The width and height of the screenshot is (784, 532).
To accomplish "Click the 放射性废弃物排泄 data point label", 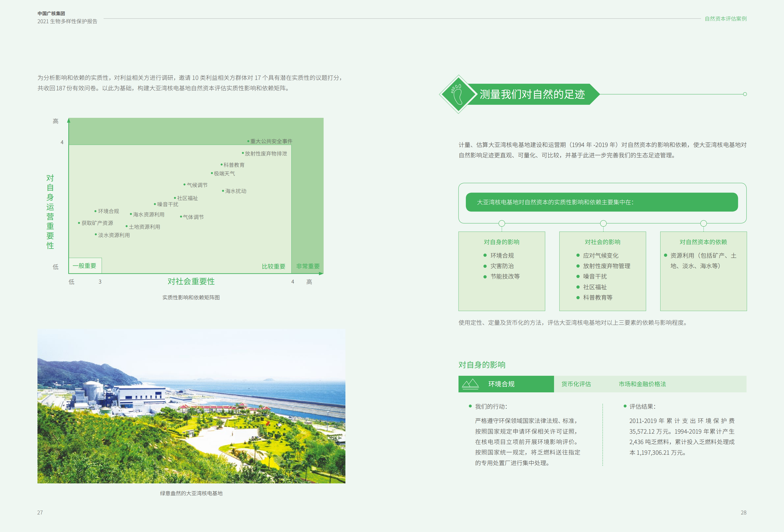I will click(266, 153).
